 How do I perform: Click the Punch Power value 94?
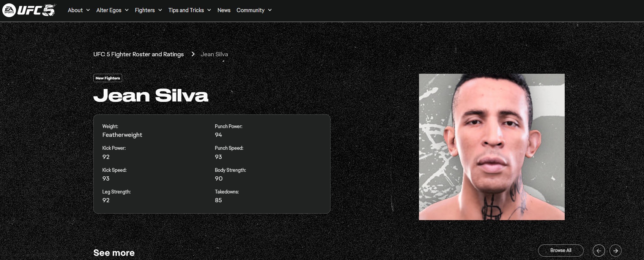pyautogui.click(x=219, y=135)
